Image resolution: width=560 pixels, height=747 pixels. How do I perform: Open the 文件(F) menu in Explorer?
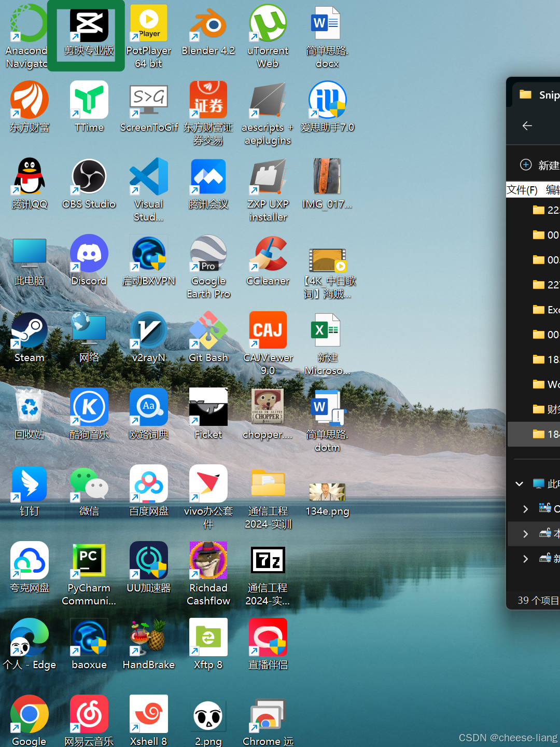[x=522, y=190]
